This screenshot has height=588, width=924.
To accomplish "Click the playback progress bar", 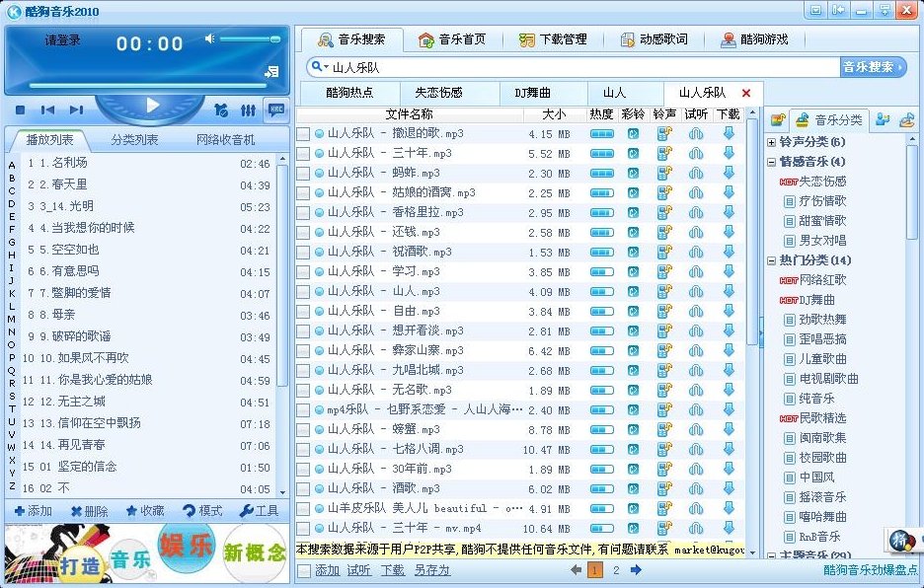I will click(148, 86).
